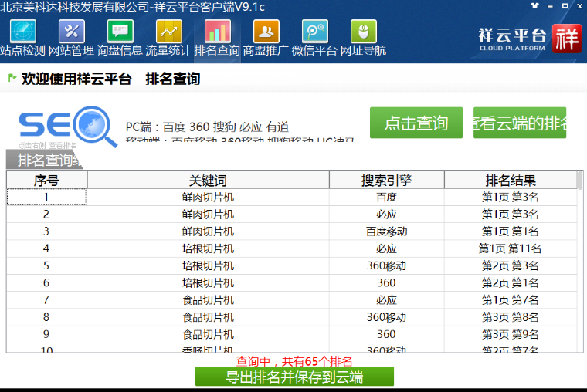
Task: Sort by the 排名结果 column header
Action: [511, 181]
